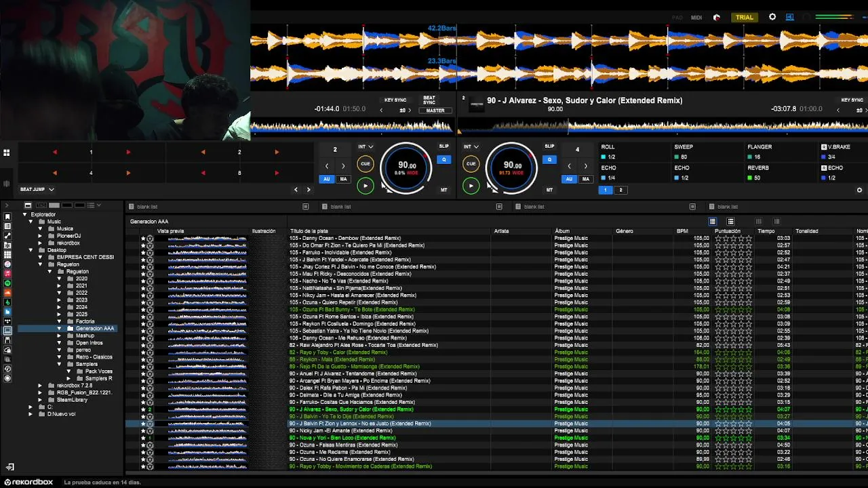Viewport: 868px width, 488px height.
Task: Play deck 2 with the green play button
Action: tap(471, 185)
